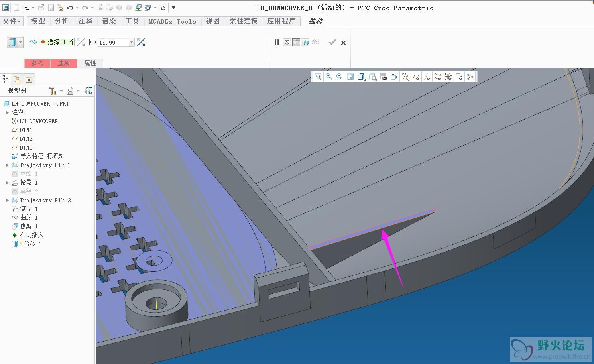This screenshot has width=594, height=364.
Task: Open the 属性 (Properties) panel tab
Action: [90, 63]
